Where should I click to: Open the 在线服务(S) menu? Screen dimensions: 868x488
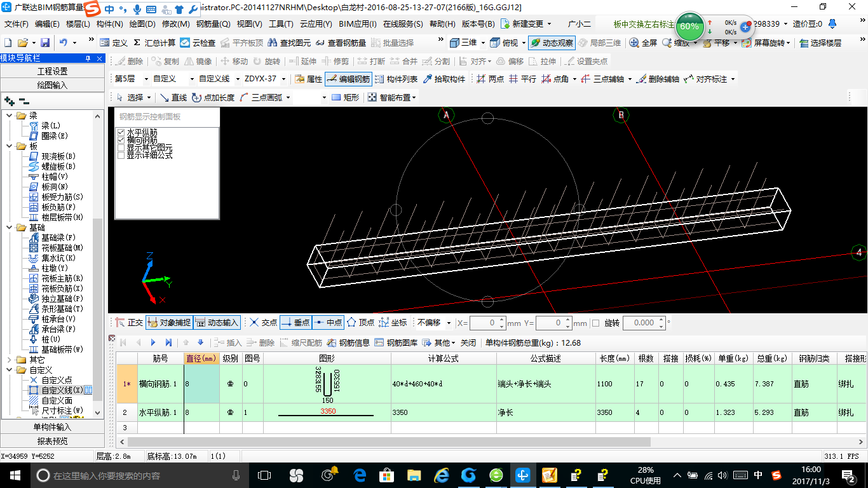tap(403, 24)
